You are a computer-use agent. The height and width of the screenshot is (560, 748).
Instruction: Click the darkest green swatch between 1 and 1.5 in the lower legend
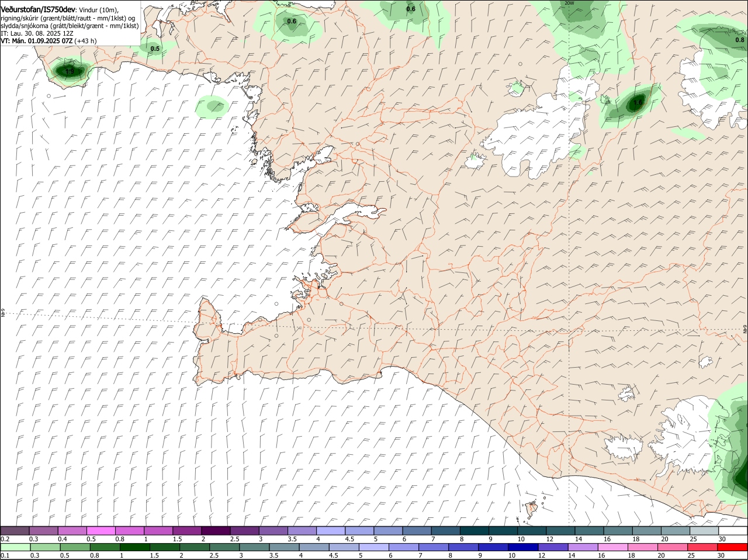pyautogui.click(x=135, y=547)
